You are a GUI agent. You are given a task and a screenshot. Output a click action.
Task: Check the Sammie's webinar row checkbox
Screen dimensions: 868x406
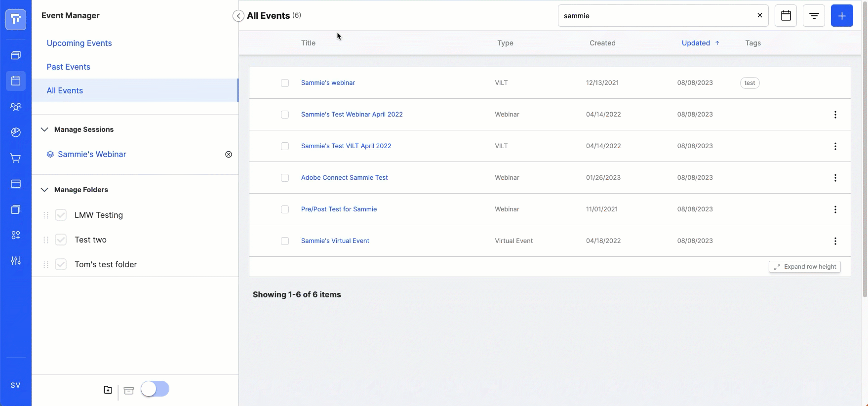click(x=285, y=83)
